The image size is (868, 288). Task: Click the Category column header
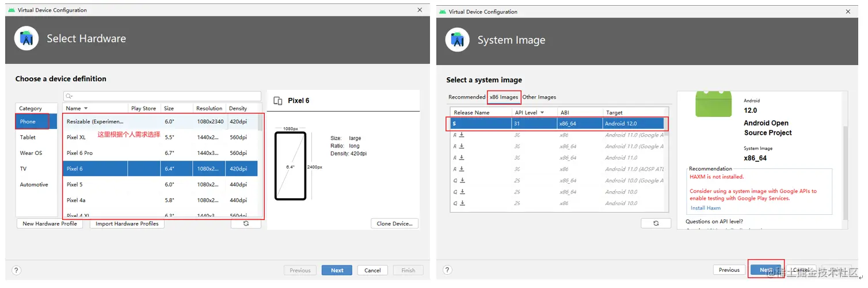36,108
